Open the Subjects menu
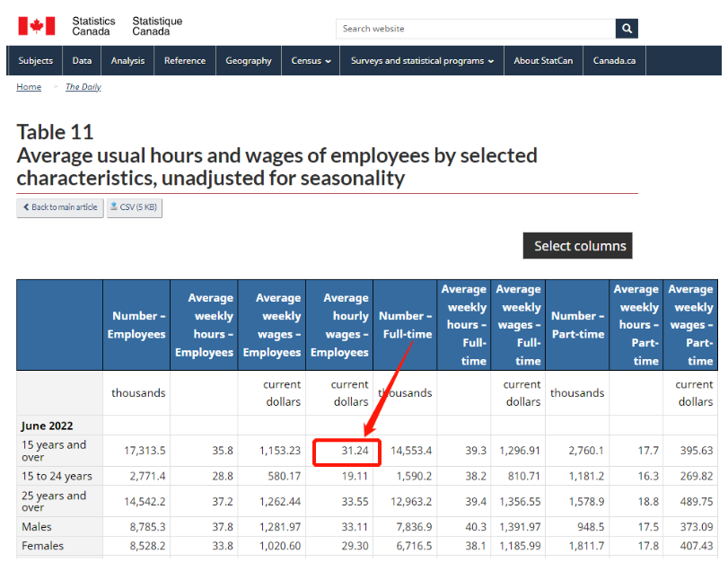The height and width of the screenshot is (571, 728). (x=36, y=61)
